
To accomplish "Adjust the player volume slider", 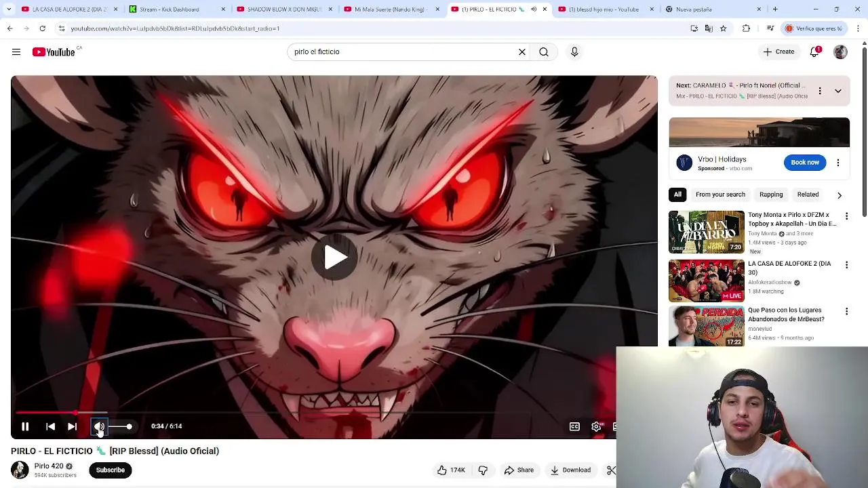I will 121,426.
